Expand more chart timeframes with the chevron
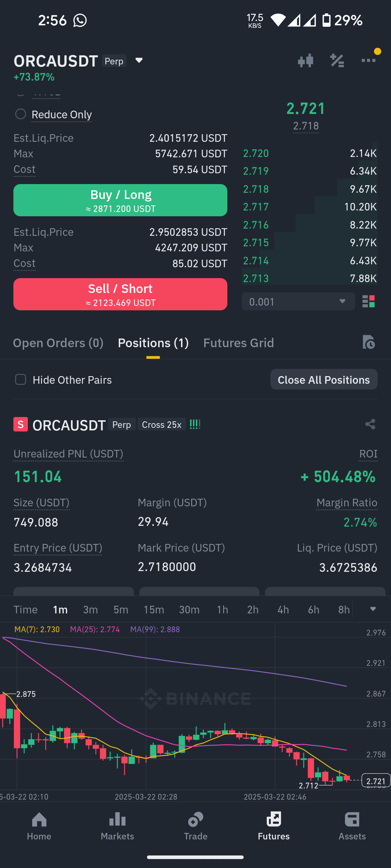The width and height of the screenshot is (391, 868). tap(373, 609)
